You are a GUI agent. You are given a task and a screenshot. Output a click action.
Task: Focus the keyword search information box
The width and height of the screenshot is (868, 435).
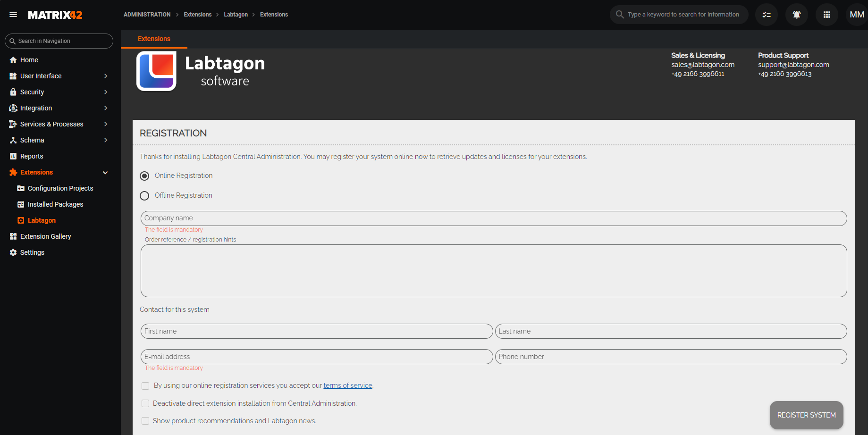click(x=679, y=15)
